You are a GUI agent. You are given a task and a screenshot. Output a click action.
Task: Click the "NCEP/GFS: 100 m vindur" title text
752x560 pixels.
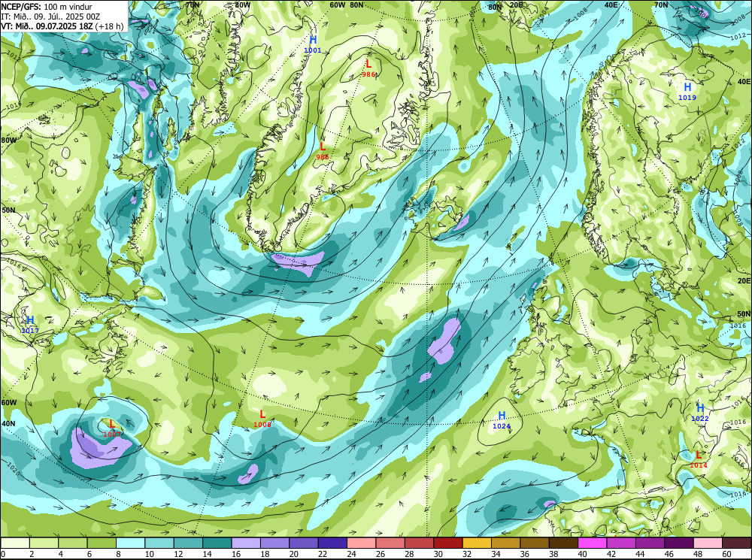click(47, 7)
